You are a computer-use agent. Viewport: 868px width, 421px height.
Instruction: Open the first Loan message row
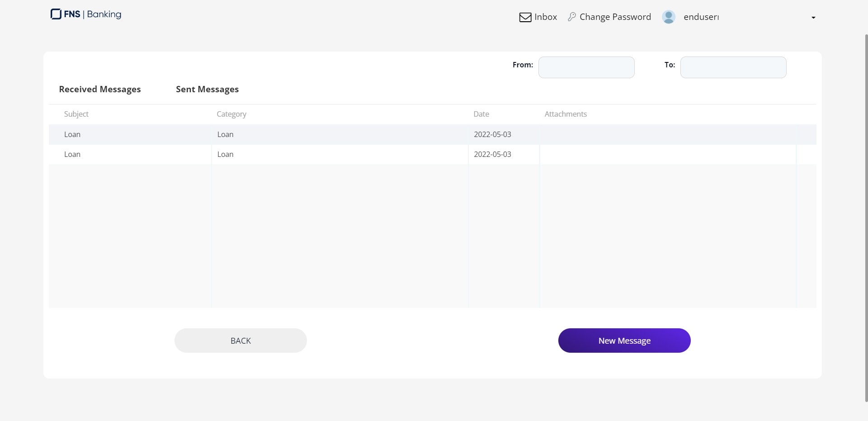(x=72, y=134)
